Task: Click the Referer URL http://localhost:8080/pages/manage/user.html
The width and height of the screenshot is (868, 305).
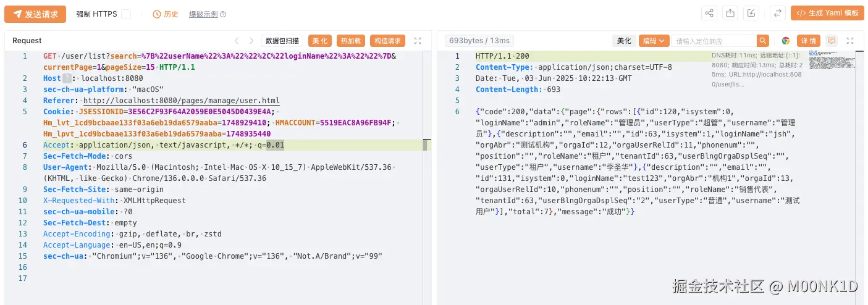Action: click(x=182, y=101)
